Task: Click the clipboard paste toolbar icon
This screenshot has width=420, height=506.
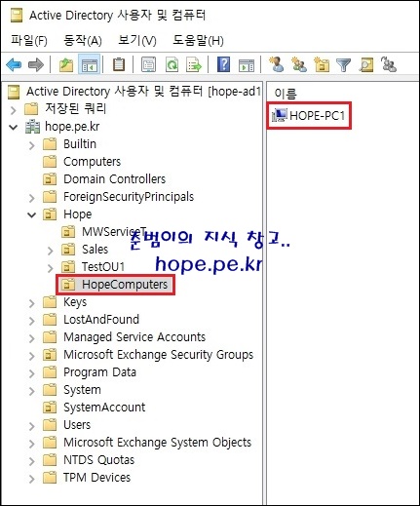Action: click(119, 64)
